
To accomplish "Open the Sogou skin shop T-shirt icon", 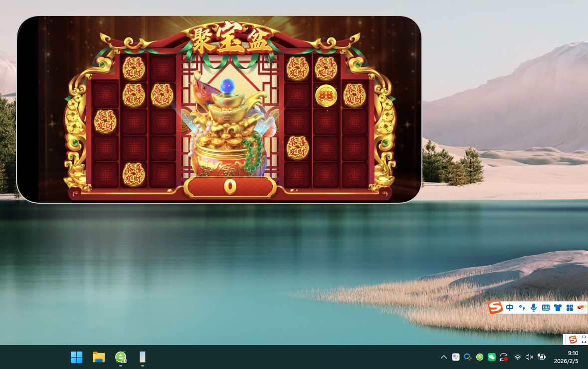I will click(558, 308).
